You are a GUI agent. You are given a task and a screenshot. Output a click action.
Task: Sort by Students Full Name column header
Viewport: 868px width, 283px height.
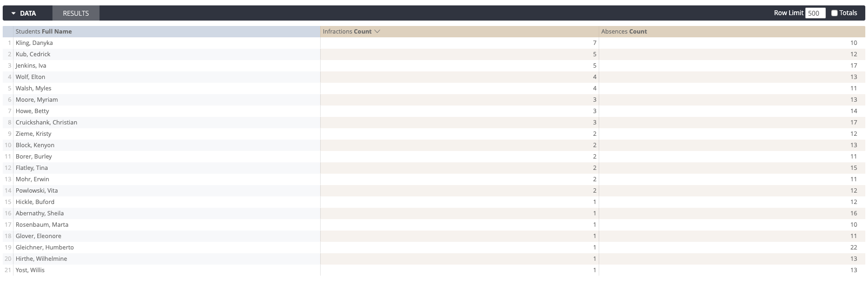[x=44, y=31]
